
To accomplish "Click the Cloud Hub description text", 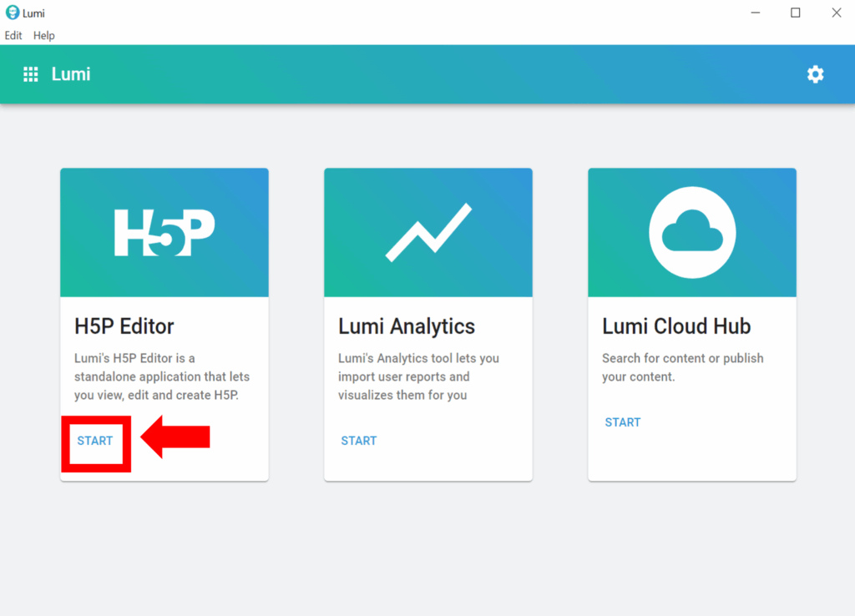I will point(682,367).
